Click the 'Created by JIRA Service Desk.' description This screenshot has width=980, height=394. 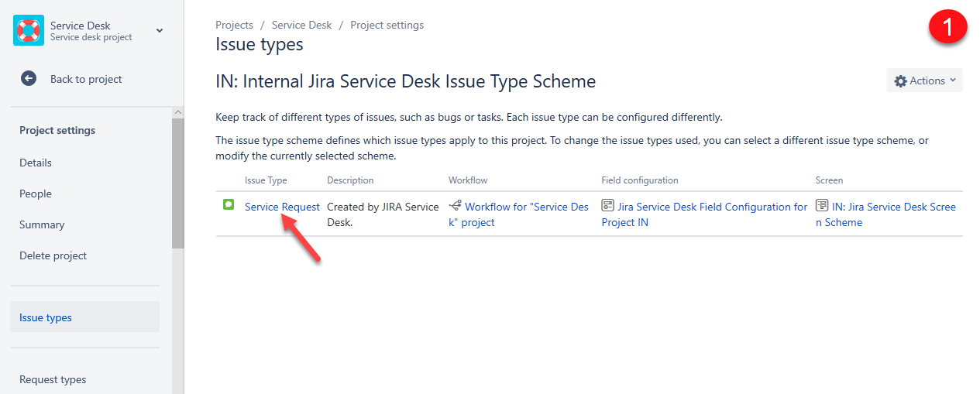pyautogui.click(x=383, y=214)
